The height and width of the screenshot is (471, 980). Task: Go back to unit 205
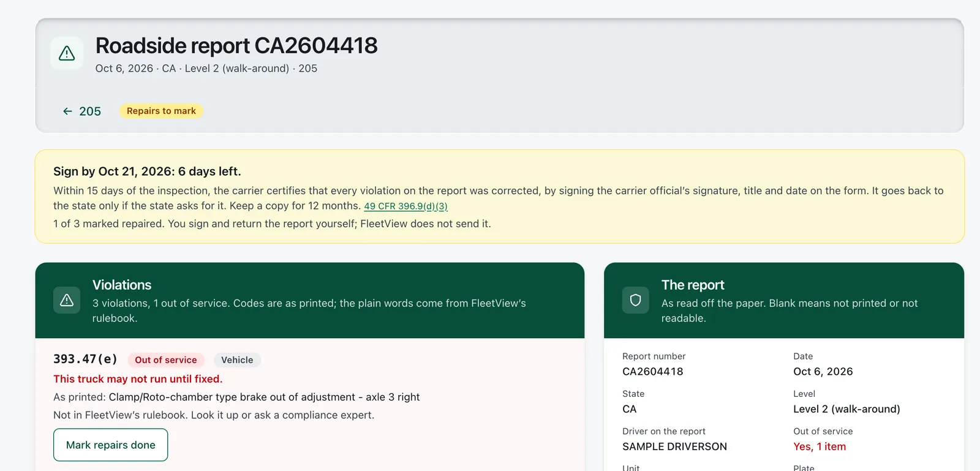tap(81, 111)
